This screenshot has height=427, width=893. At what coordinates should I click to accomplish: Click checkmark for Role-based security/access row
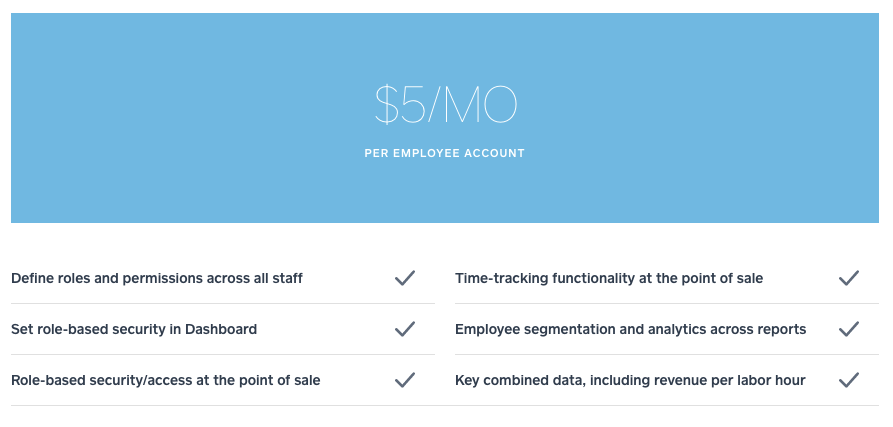[x=405, y=380]
